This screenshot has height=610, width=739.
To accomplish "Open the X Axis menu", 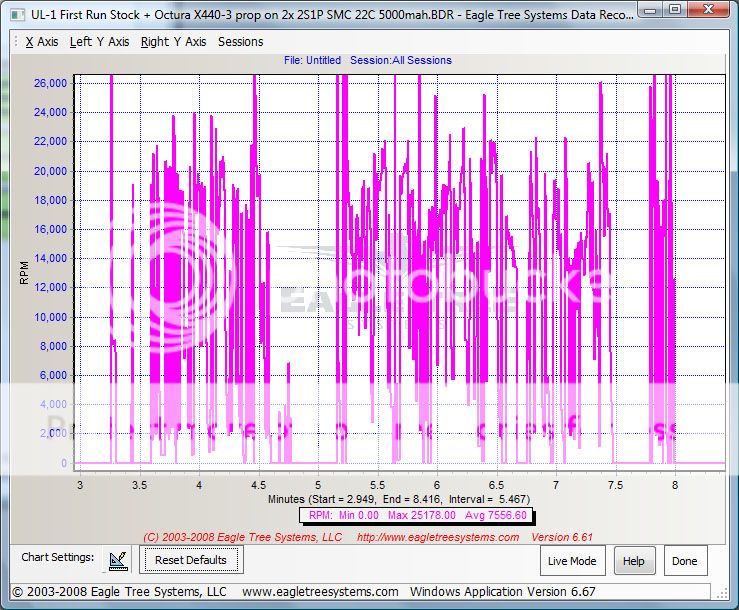I will (x=42, y=42).
